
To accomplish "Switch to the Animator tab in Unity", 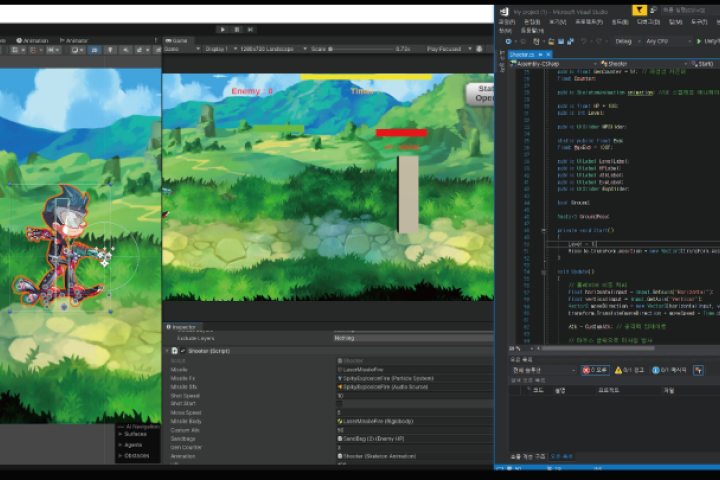I will [73, 40].
